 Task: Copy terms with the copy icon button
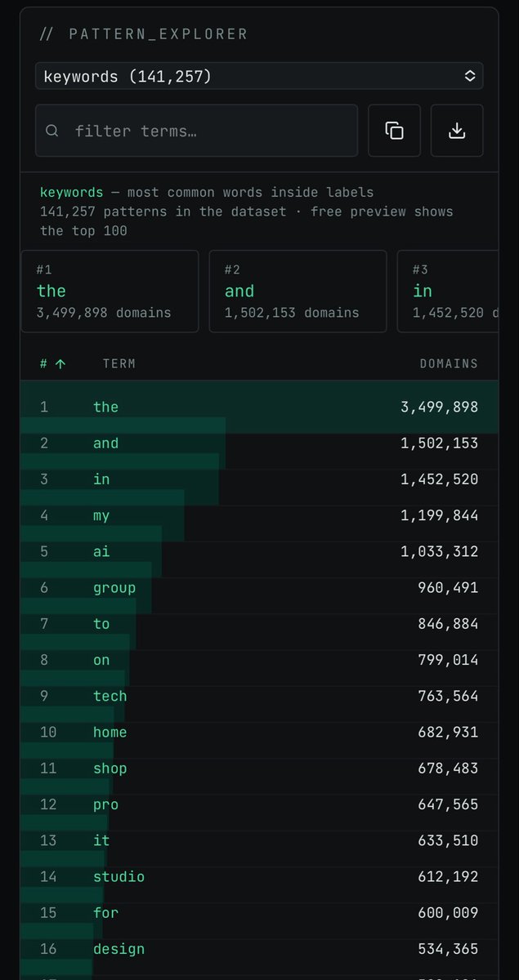coord(394,131)
